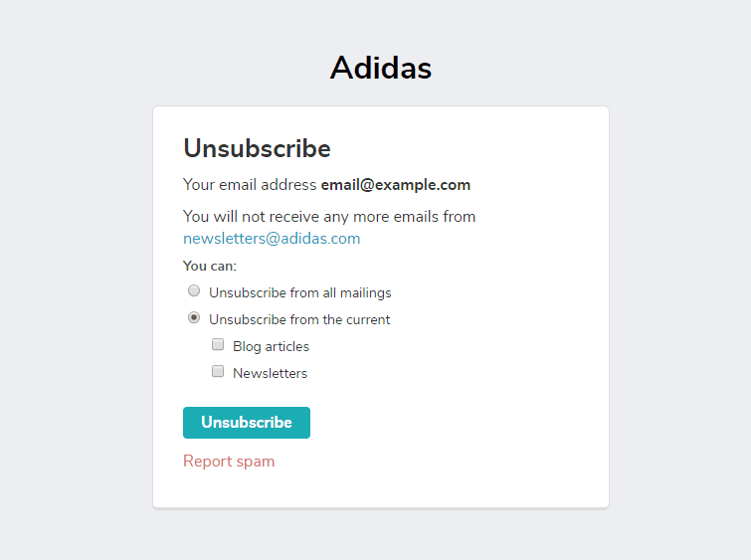Click the bold email@example.com address
The width and height of the screenshot is (751, 560).
point(395,185)
